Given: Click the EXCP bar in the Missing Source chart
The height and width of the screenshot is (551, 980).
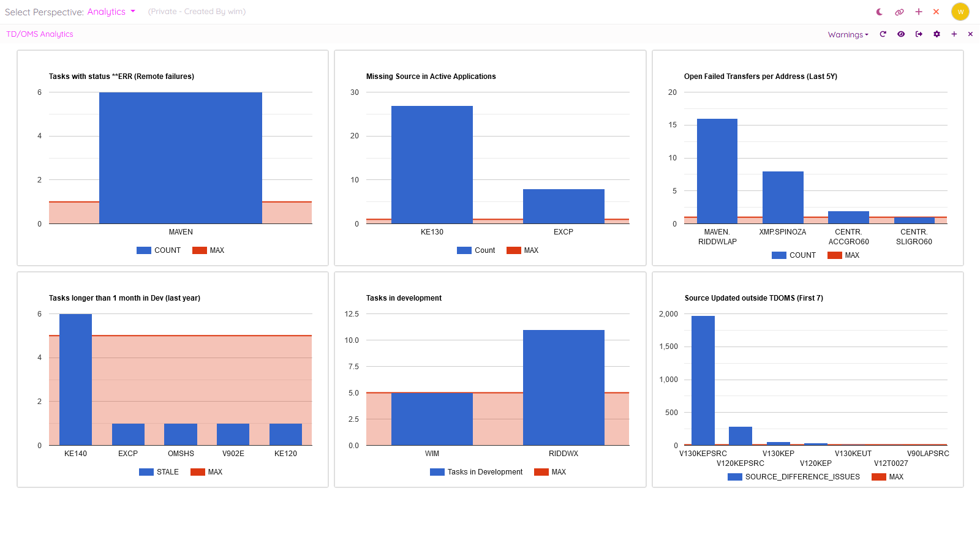Looking at the screenshot, I should 563,206.
